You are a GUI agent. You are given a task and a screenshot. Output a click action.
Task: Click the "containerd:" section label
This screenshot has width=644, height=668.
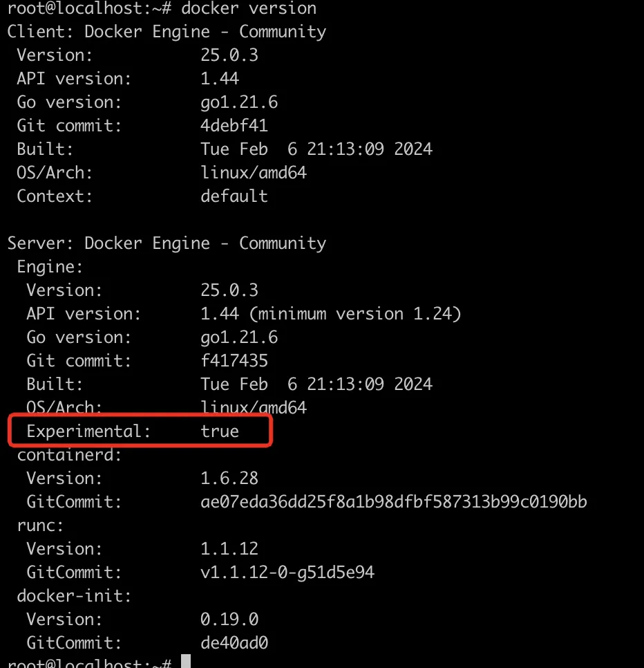pos(69,455)
